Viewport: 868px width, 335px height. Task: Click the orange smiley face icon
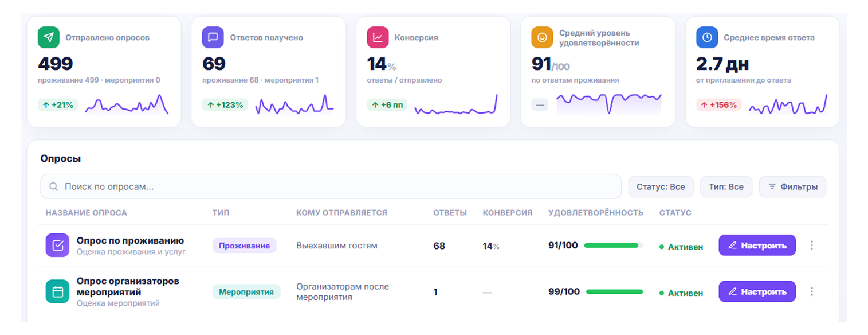coord(542,37)
